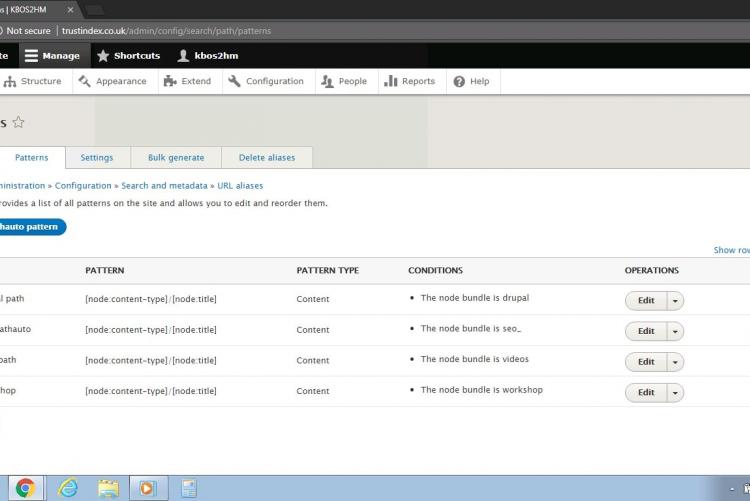Edit the drupal node bundle pattern
Image resolution: width=750 pixels, height=501 pixels.
(646, 301)
